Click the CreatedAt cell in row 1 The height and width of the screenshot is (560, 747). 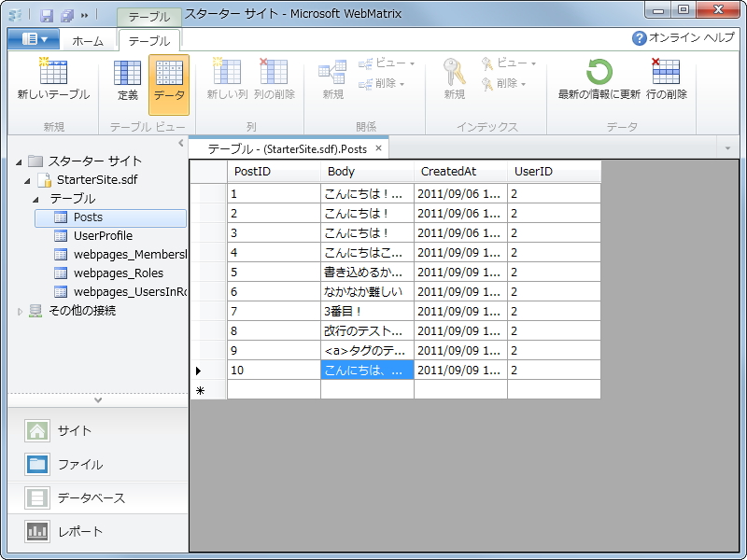click(x=460, y=194)
